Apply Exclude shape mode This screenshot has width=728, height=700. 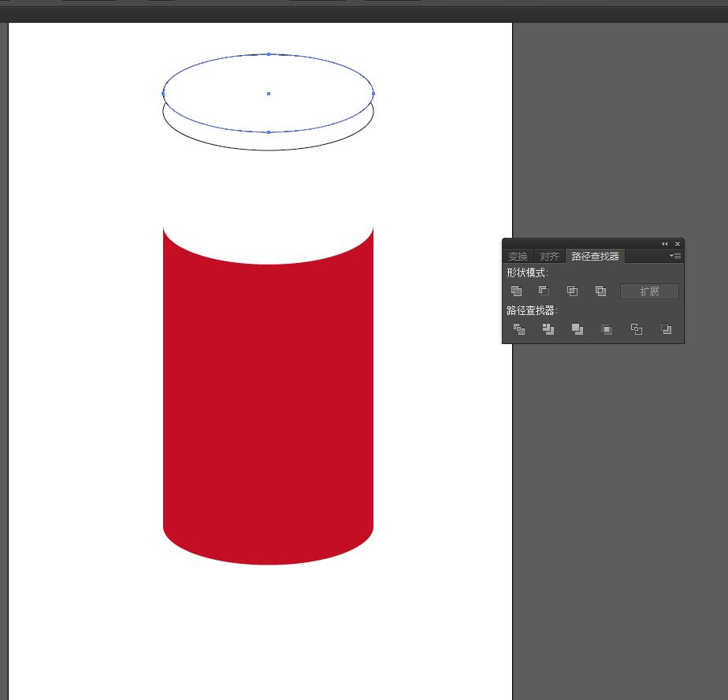click(x=601, y=291)
